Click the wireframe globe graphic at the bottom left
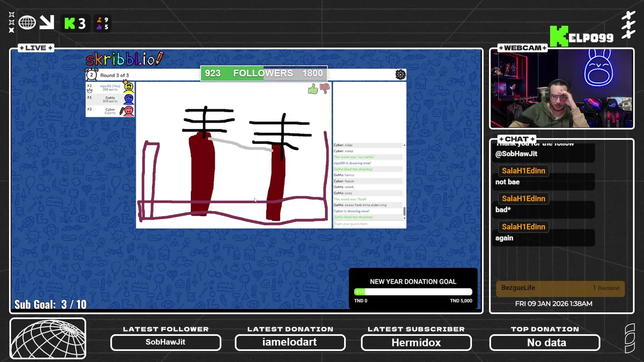The height and width of the screenshot is (362, 644). tap(48, 338)
